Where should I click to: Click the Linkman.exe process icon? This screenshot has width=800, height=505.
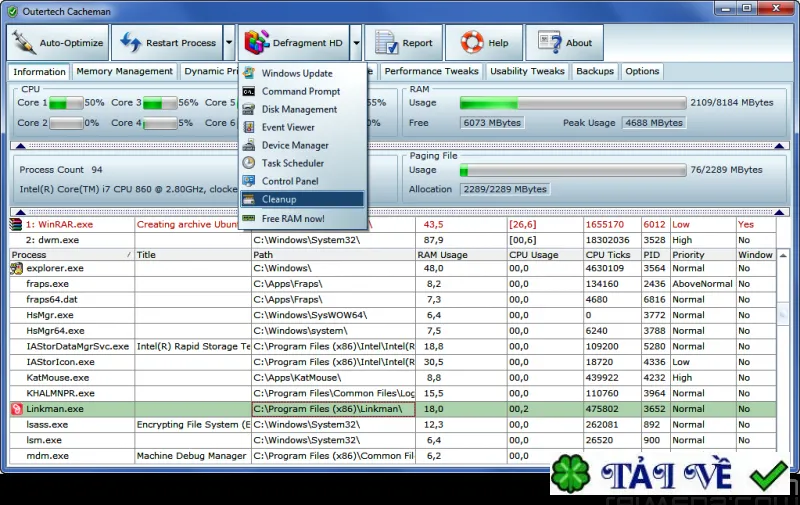pos(17,409)
